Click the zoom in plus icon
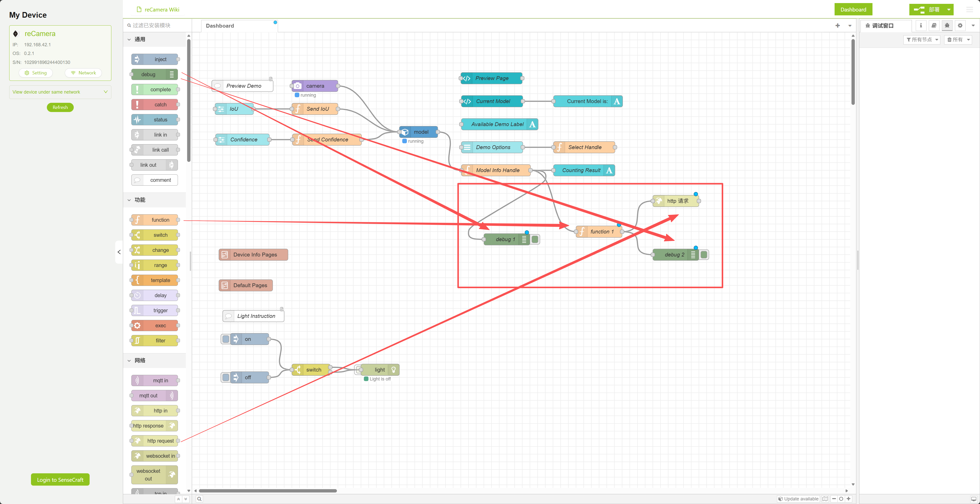This screenshot has height=504, width=980. tap(848, 499)
